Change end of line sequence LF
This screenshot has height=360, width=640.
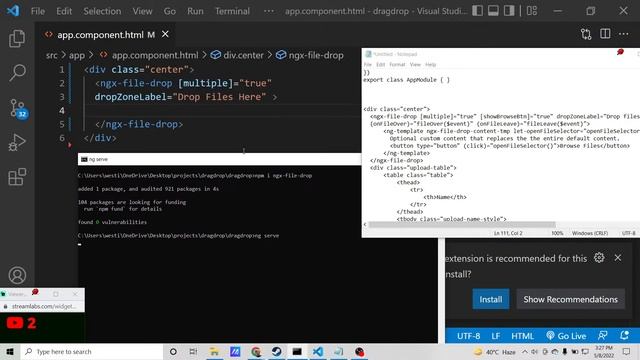(x=496, y=336)
